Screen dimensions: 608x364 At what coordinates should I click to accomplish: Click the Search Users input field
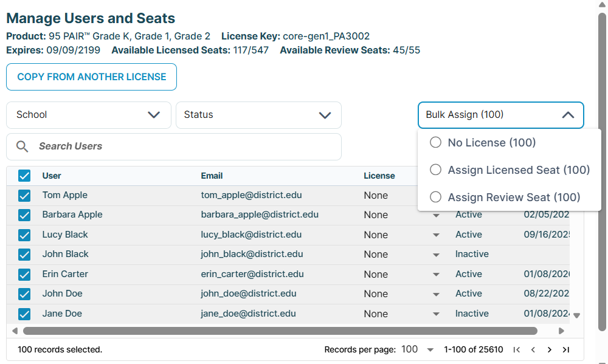point(182,146)
